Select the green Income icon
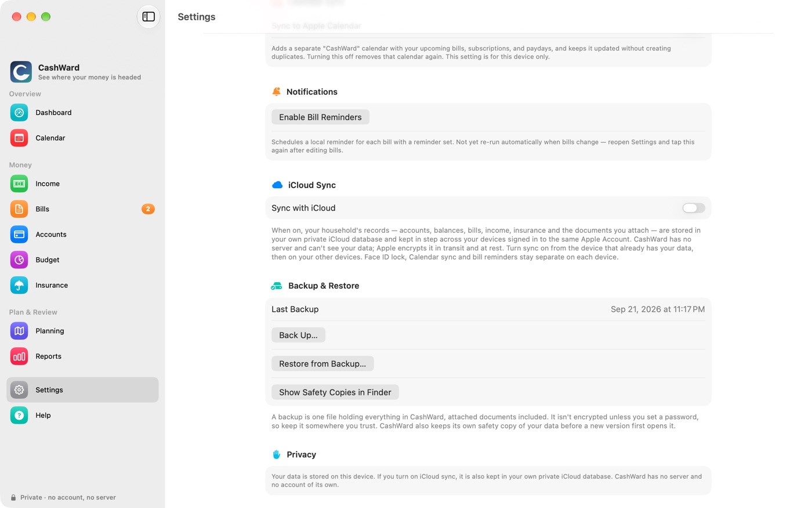This screenshot has height=508, width=812. tap(19, 183)
